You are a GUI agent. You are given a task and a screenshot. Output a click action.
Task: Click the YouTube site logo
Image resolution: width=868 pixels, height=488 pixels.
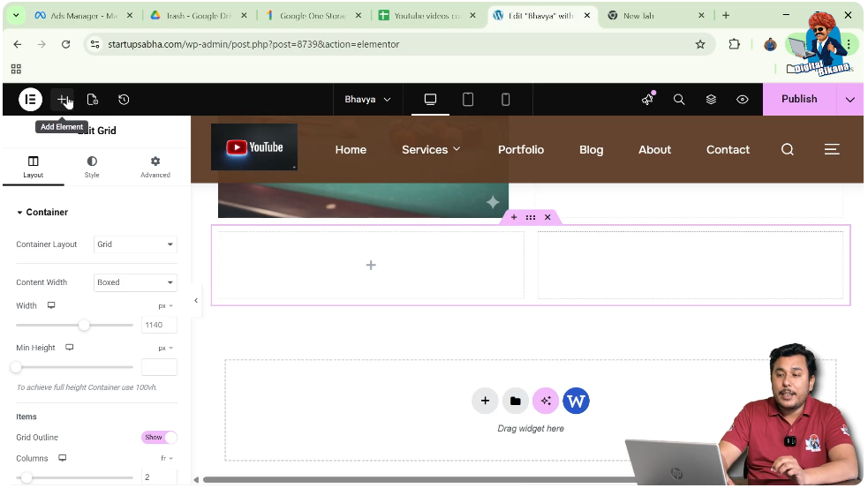coord(254,147)
